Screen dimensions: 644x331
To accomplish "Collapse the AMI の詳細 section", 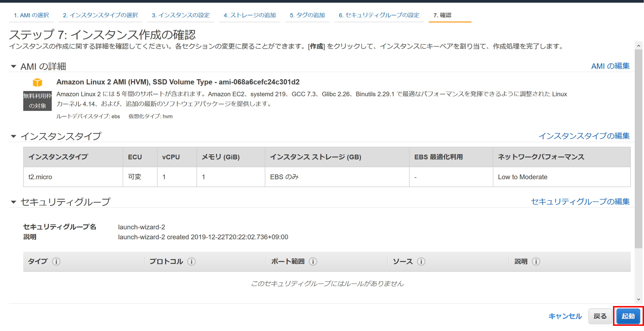I will pos(13,67).
